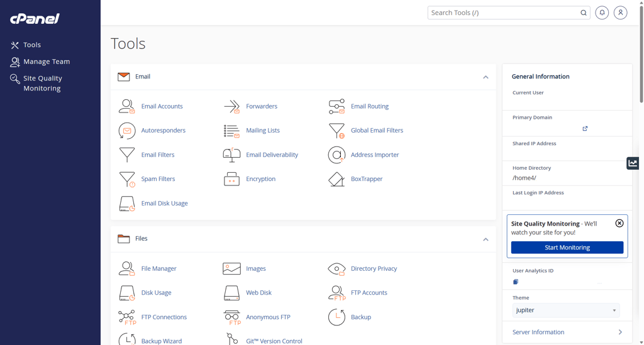
Task: Click the /home4/ home directory value
Action: pyautogui.click(x=524, y=178)
